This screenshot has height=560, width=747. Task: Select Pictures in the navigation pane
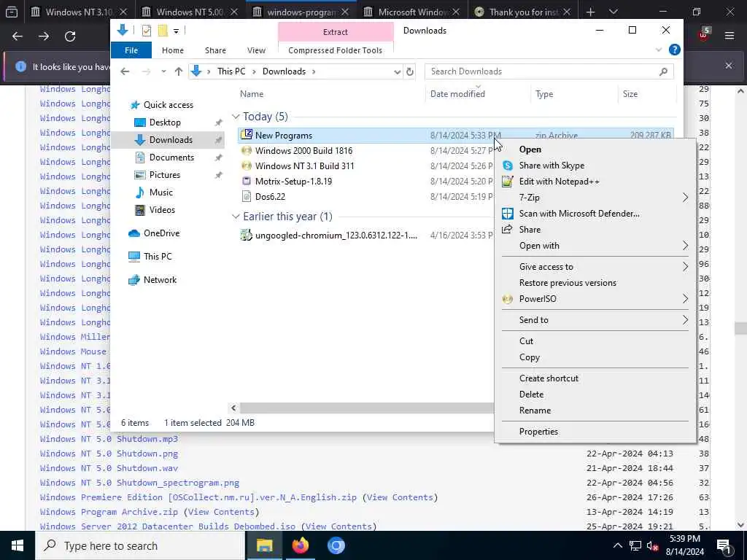[164, 175]
